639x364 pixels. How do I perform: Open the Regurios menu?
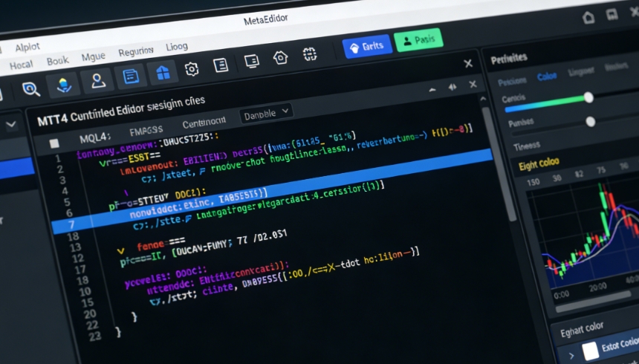[x=135, y=53]
